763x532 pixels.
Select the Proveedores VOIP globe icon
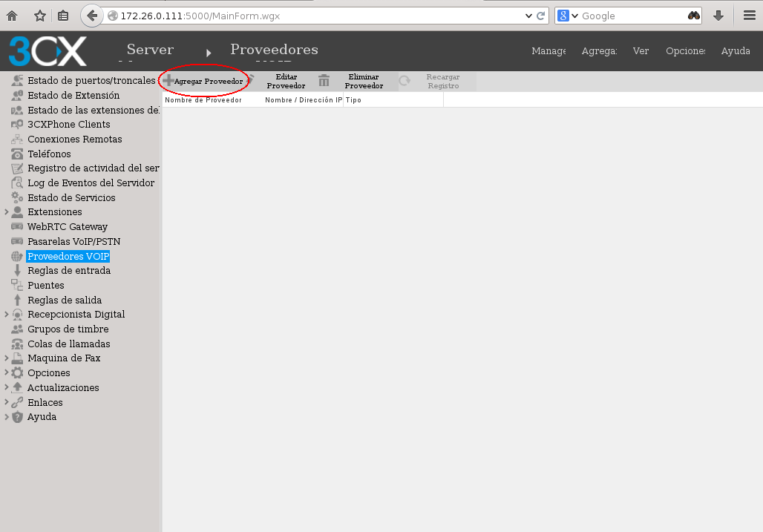[16, 256]
